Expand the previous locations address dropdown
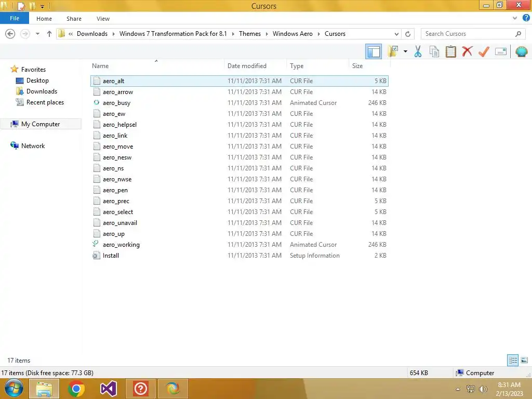Image resolution: width=532 pixels, height=399 pixels. tap(396, 34)
